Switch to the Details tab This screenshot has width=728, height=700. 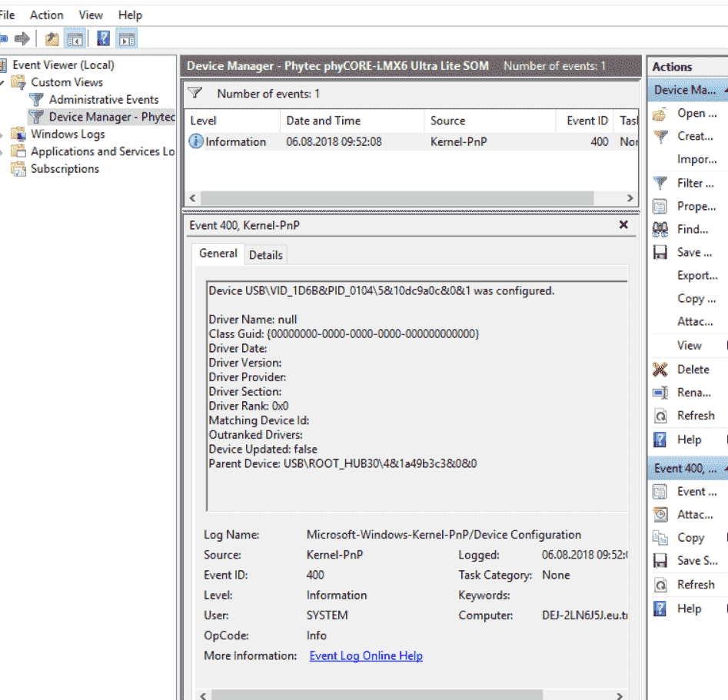click(265, 255)
